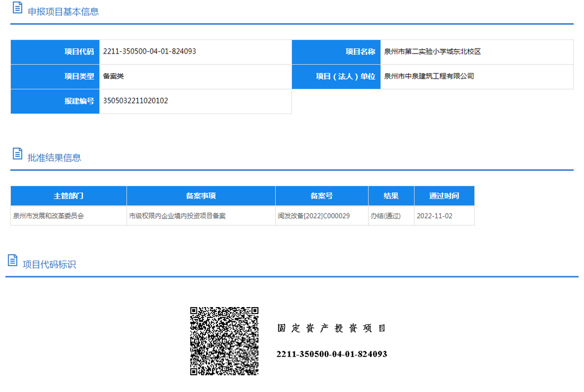The height and width of the screenshot is (392, 584).
Task: Click the approval date 2022-11-02
Action: pyautogui.click(x=434, y=216)
